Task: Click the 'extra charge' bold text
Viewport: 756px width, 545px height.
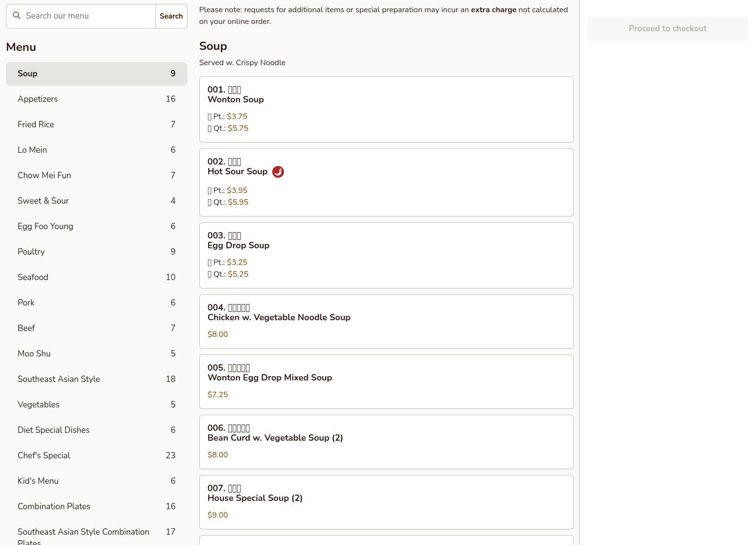Action: pyautogui.click(x=494, y=10)
